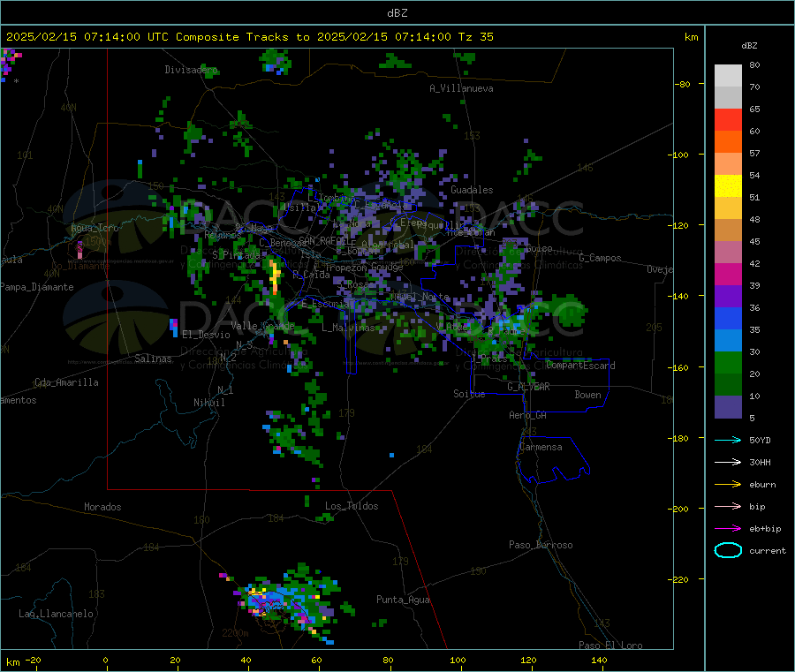Select the slate purple bottom band in scale
This screenshot has width=795, height=672.
point(728,407)
